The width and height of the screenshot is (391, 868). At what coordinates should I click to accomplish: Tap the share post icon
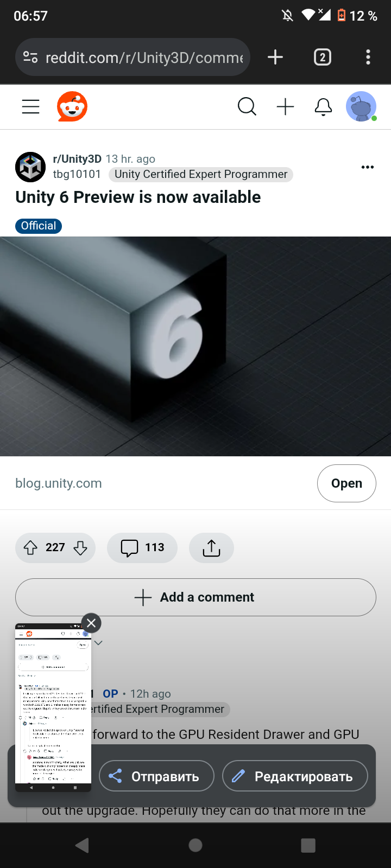tap(211, 548)
